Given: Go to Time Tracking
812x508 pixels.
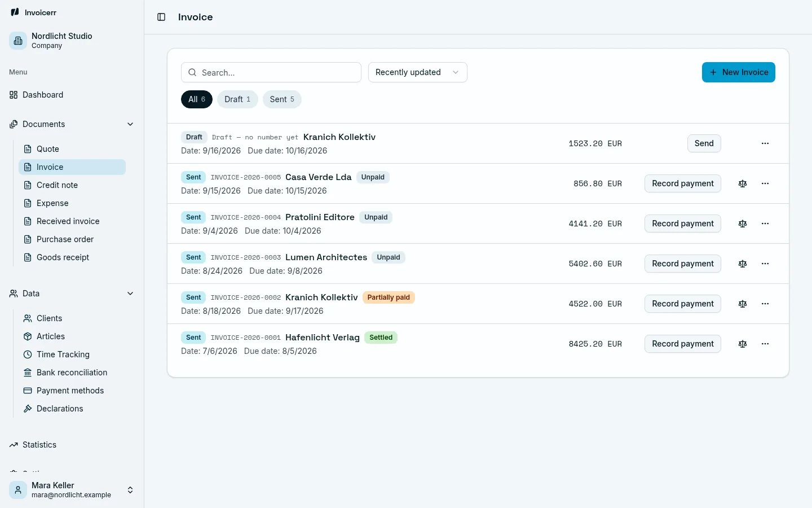Looking at the screenshot, I should pyautogui.click(x=72, y=354).
